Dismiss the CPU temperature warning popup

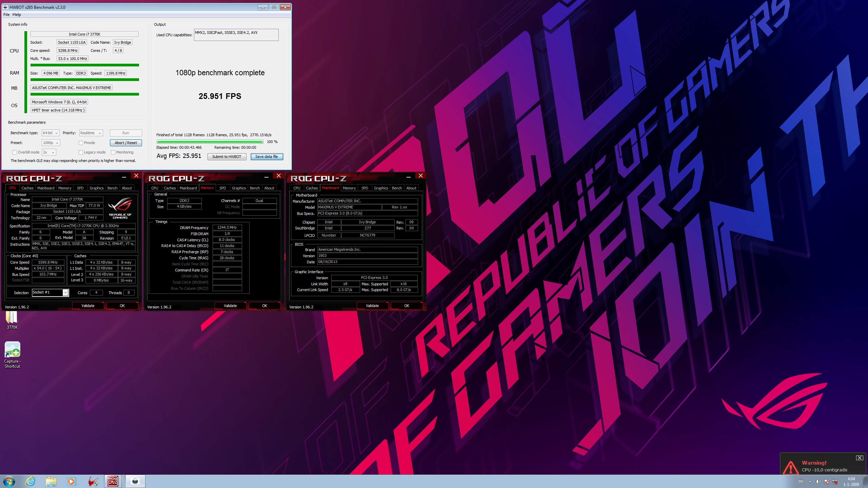[x=860, y=458]
